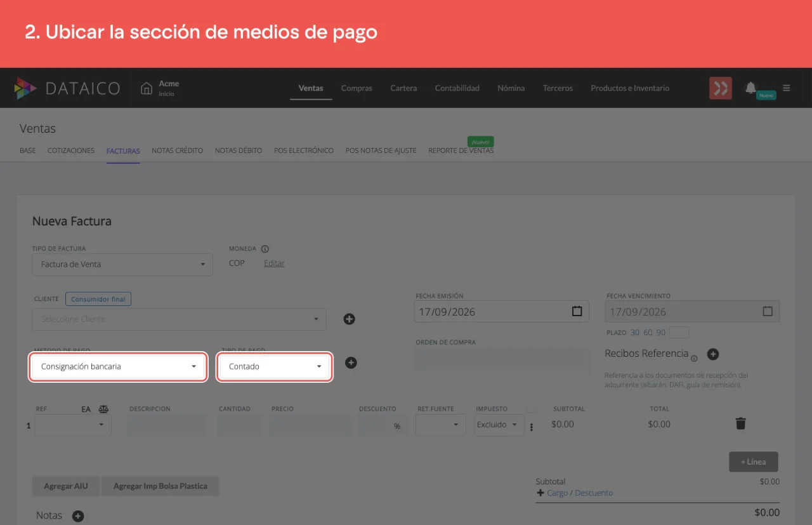Open Consignación bancaria payment method dropdown
812x525 pixels.
[x=119, y=366]
